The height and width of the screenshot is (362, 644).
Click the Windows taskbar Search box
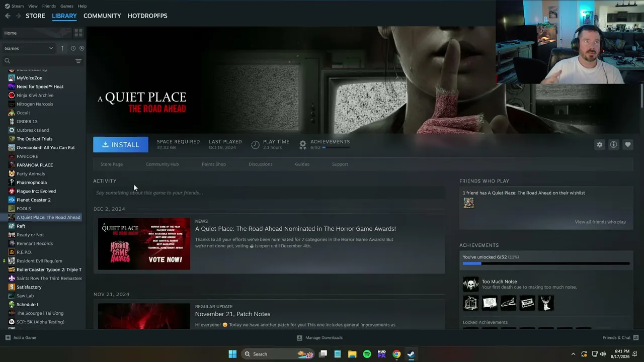pyautogui.click(x=278, y=354)
